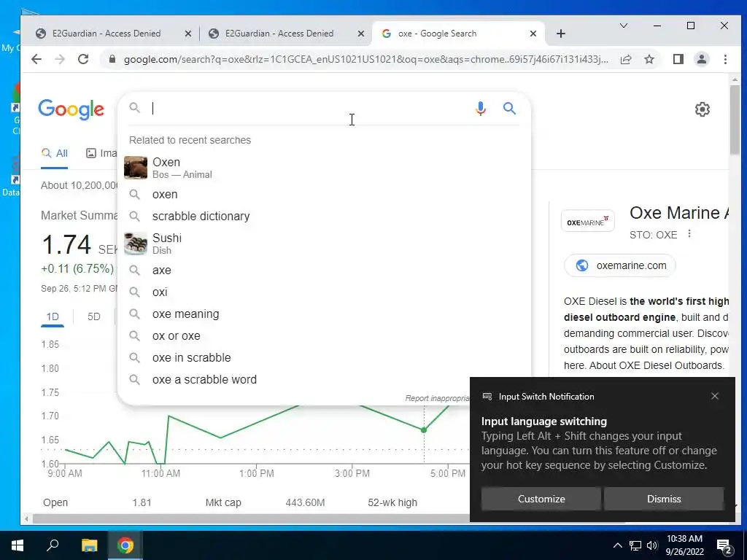This screenshot has width=747, height=560.
Task: Switch to the second E2Guardian - Access Denied tab
Action: click(x=285, y=34)
